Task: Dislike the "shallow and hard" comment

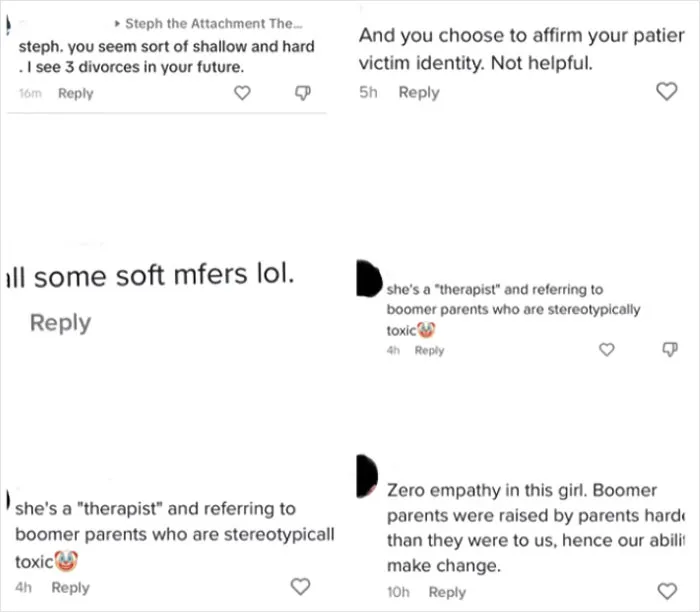Action: pyautogui.click(x=303, y=93)
